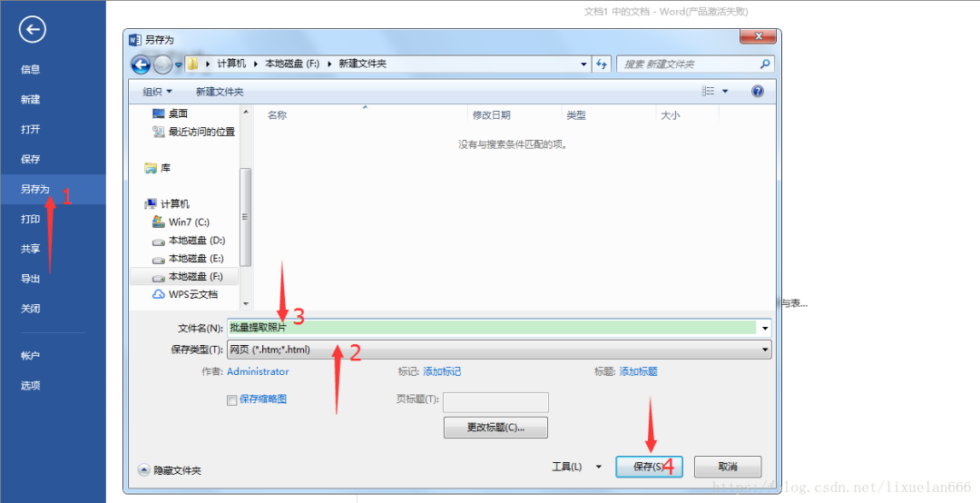Select 最近访问的位置 in navigation pane
Viewport: 980px width, 503px height.
194,132
